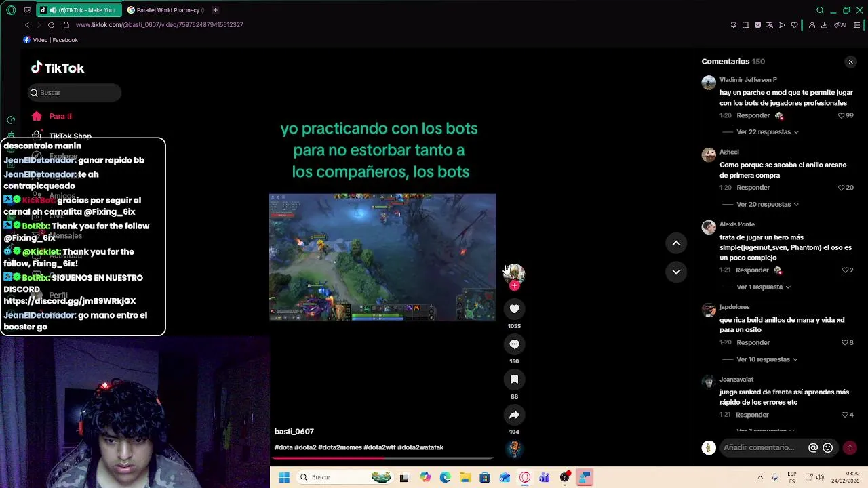Go to previous video with up arrow
The height and width of the screenshot is (488, 868).
tap(676, 243)
